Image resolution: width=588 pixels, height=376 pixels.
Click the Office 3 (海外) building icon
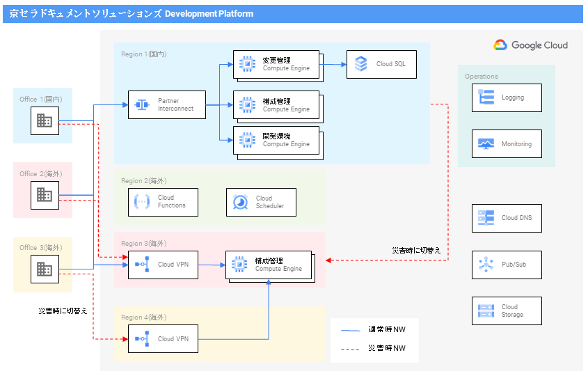[x=45, y=268]
